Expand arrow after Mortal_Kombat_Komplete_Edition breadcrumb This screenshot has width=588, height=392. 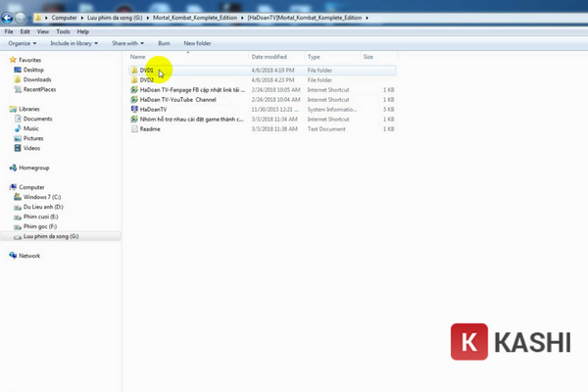pyautogui.click(x=242, y=18)
